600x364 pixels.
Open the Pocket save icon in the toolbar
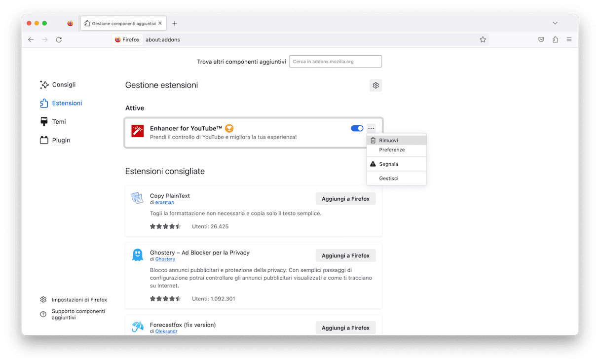click(x=541, y=39)
